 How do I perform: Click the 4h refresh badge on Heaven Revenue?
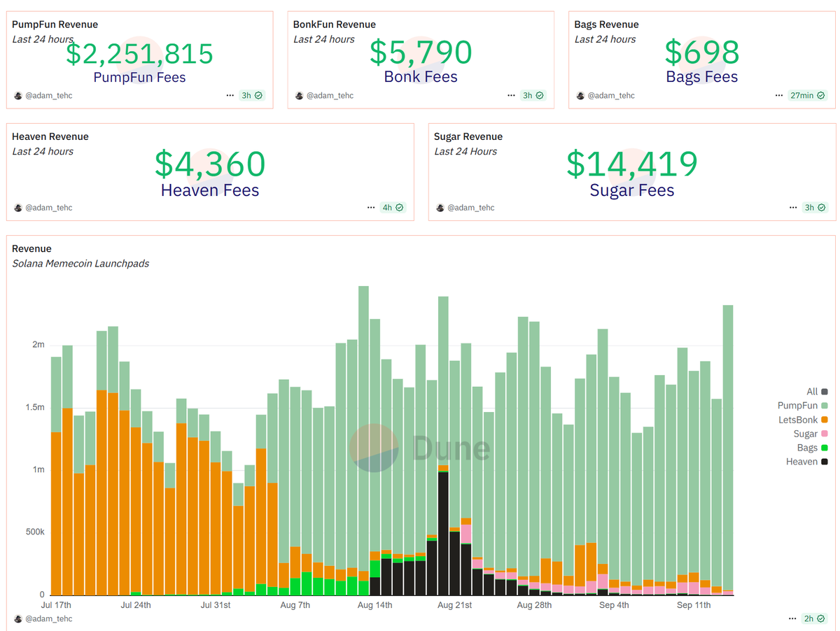[x=392, y=208]
